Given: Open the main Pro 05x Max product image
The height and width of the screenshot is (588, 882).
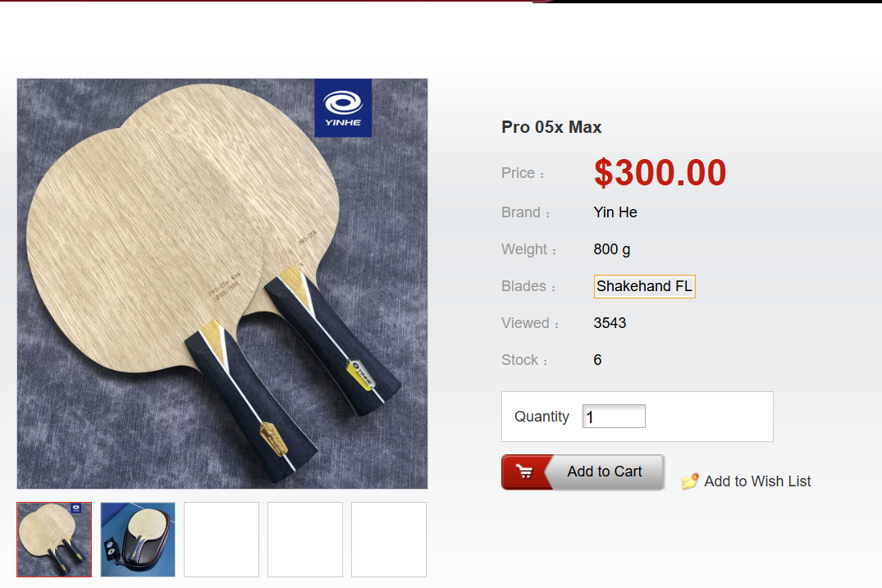Looking at the screenshot, I should pyautogui.click(x=222, y=284).
